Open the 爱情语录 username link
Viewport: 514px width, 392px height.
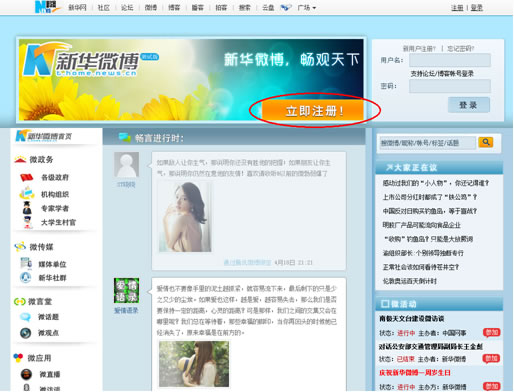[x=126, y=310]
